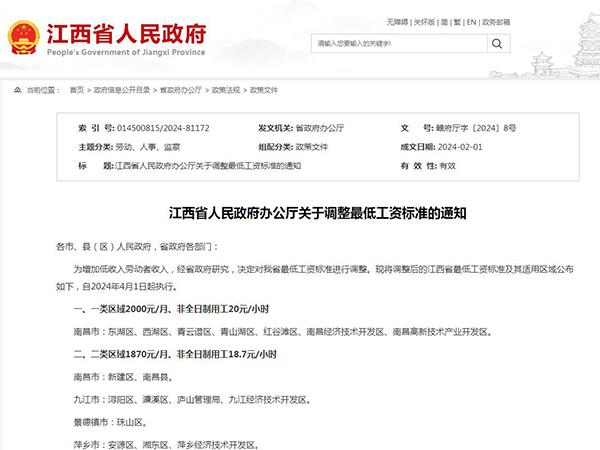Viewport: 600px width, 450px height.
Task: Open 政策法规 breadcrumb link
Action: click(226, 90)
